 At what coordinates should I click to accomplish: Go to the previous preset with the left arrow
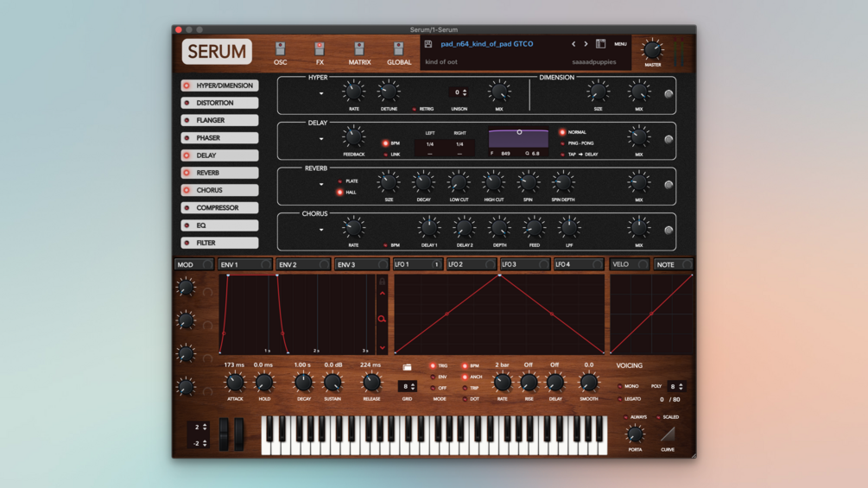(573, 44)
